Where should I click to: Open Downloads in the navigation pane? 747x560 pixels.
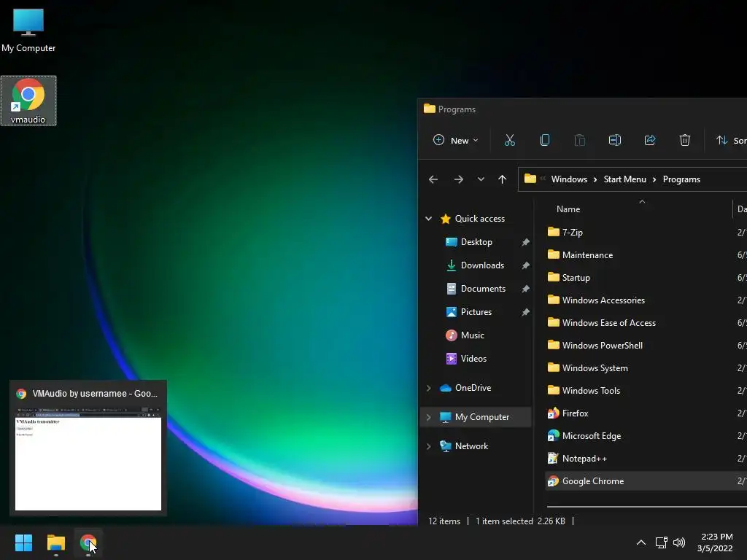(x=482, y=265)
